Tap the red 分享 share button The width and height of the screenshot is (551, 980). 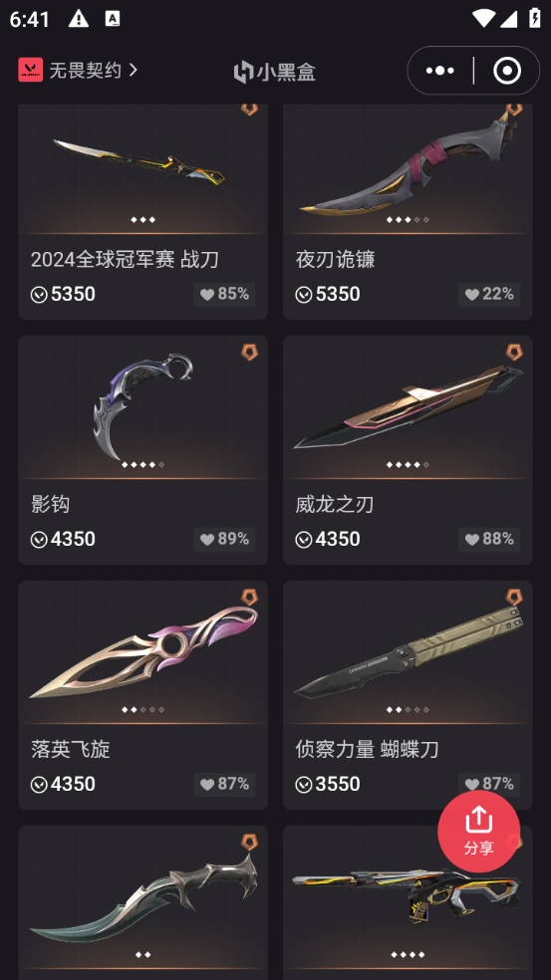pyautogui.click(x=478, y=831)
